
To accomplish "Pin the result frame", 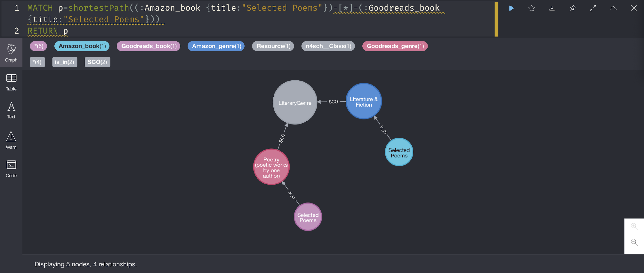I will pyautogui.click(x=573, y=8).
